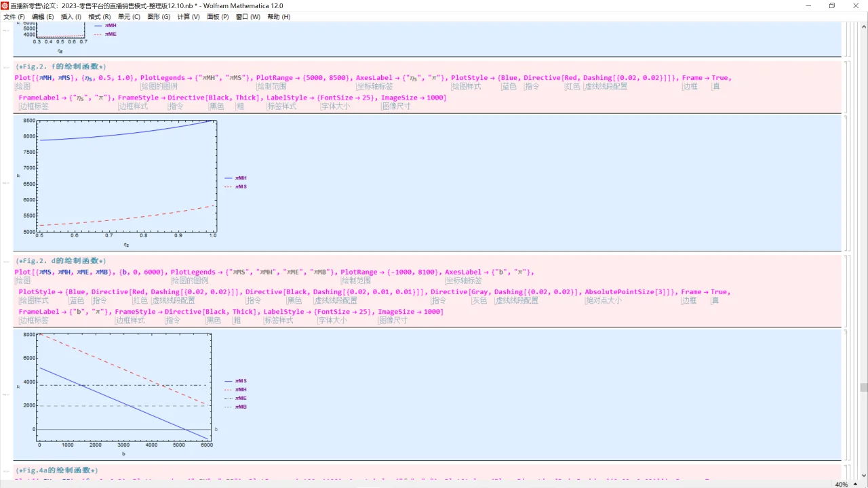Click the scrollbar down arrow

tap(863, 476)
